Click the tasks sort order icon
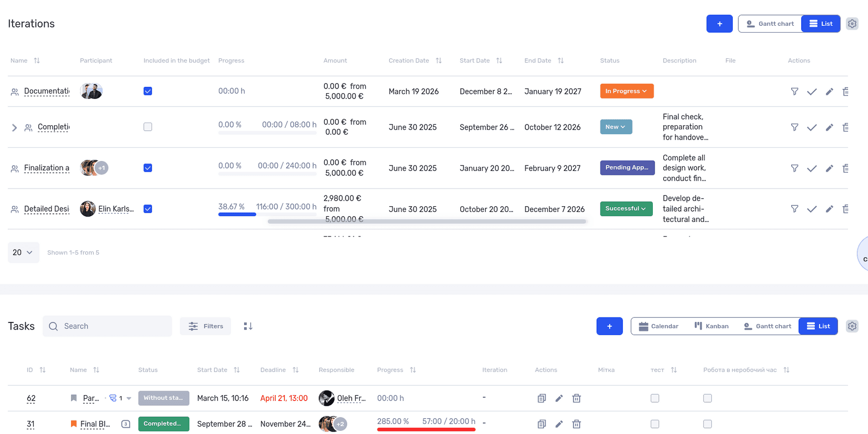 (x=248, y=326)
